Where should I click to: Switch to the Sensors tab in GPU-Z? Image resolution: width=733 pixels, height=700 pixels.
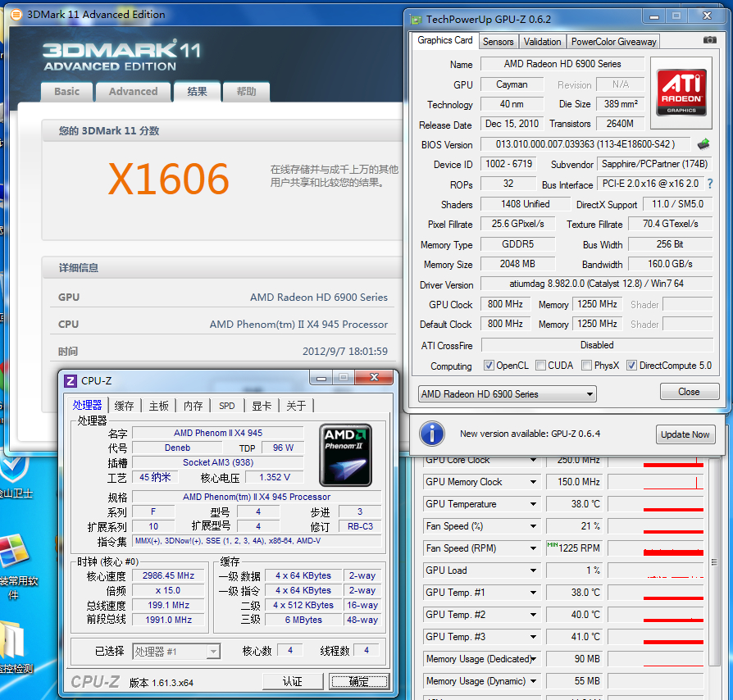(498, 42)
